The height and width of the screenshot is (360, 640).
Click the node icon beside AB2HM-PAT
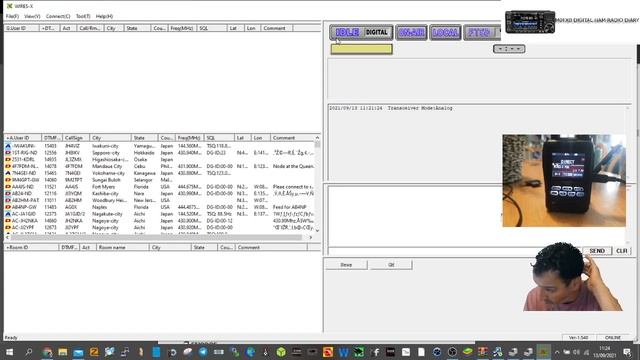coord(8,200)
